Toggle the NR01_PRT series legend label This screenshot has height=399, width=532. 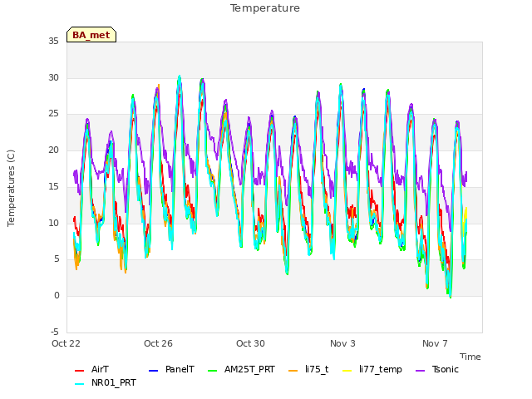point(114,382)
